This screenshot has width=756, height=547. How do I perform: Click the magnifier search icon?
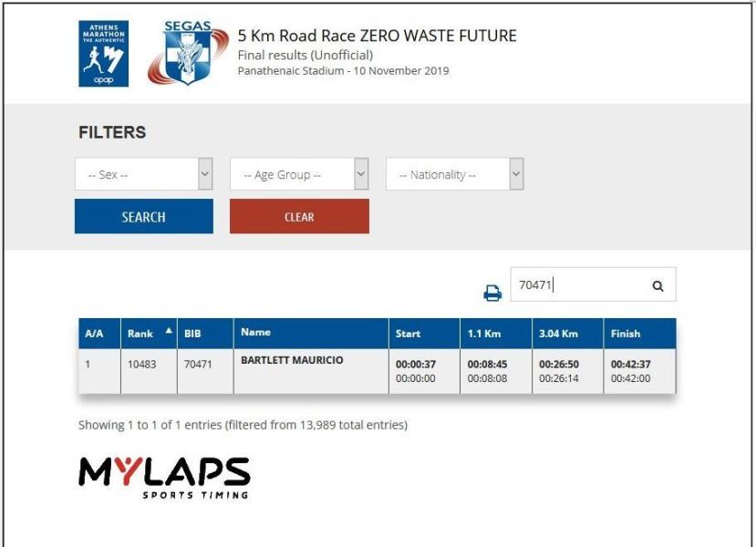(x=658, y=286)
